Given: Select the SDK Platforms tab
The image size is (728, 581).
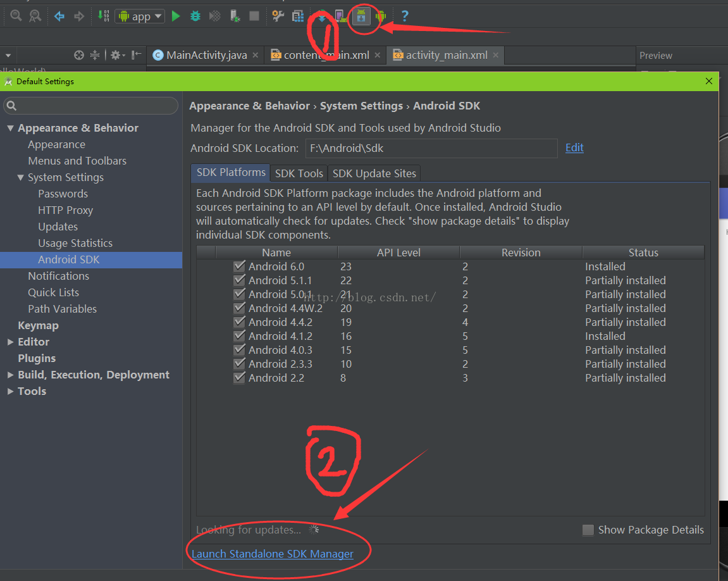Looking at the screenshot, I should pos(231,172).
